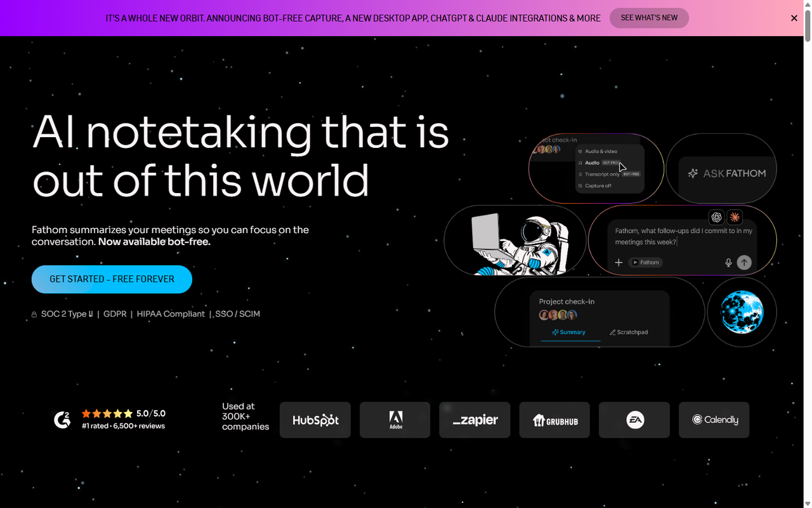Switch to the Summary tab
812x508 pixels.
pyautogui.click(x=569, y=332)
